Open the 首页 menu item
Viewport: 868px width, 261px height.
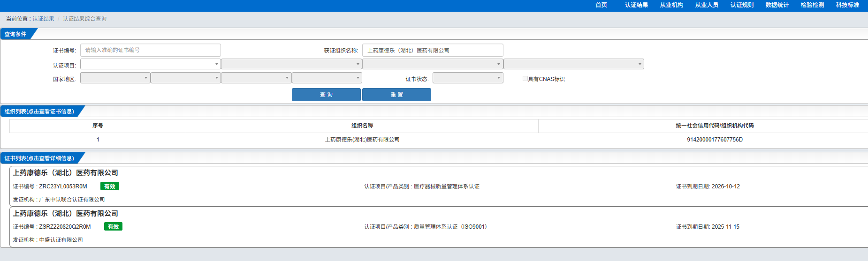(601, 5)
